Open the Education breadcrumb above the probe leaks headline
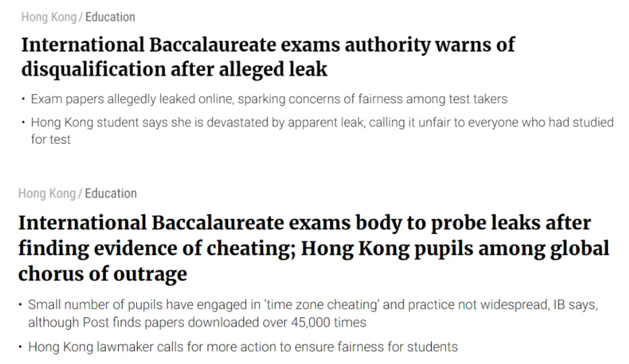This screenshot has height=364, width=629. 111,193
